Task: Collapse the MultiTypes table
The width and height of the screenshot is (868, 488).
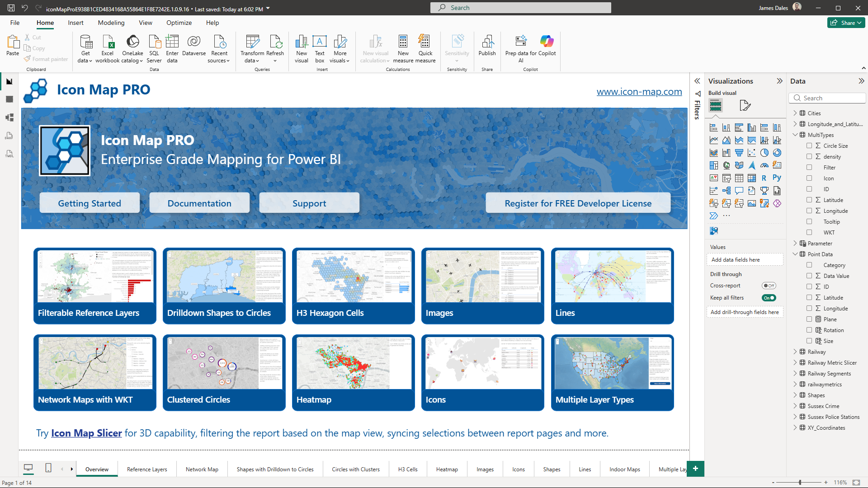Action: coord(795,135)
